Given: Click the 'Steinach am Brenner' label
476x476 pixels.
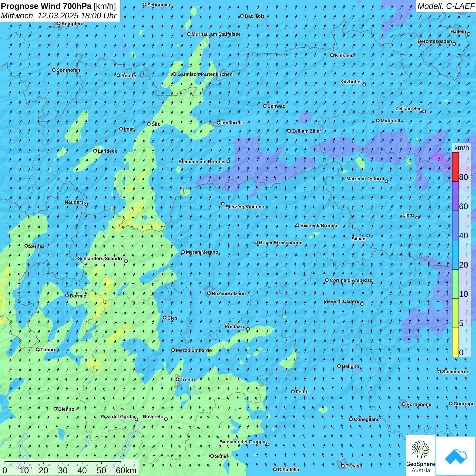Looking at the screenshot, I should pyautogui.click(x=202, y=161).
